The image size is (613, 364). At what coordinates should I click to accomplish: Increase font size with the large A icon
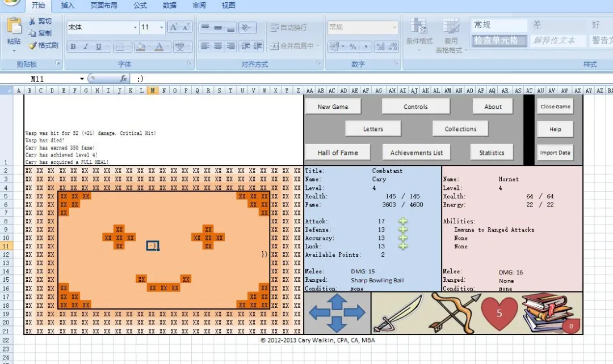pos(173,27)
